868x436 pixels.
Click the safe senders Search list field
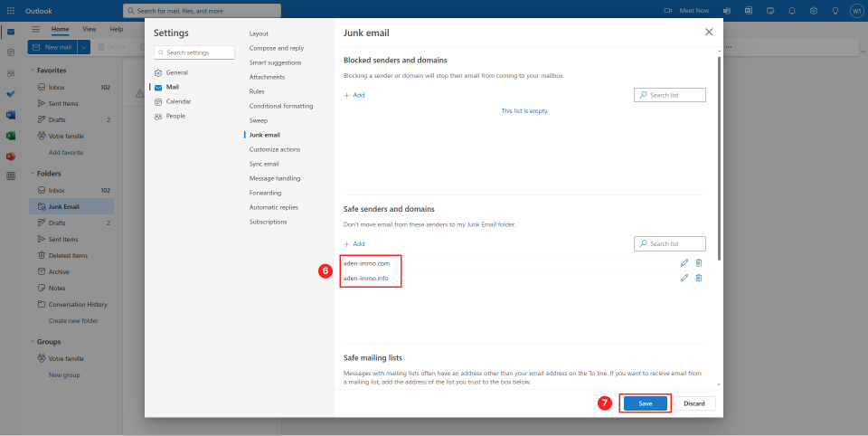670,243
